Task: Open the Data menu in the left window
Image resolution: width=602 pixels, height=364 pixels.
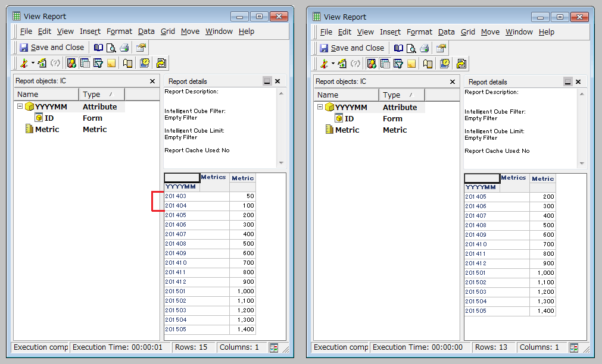Action: tap(146, 32)
